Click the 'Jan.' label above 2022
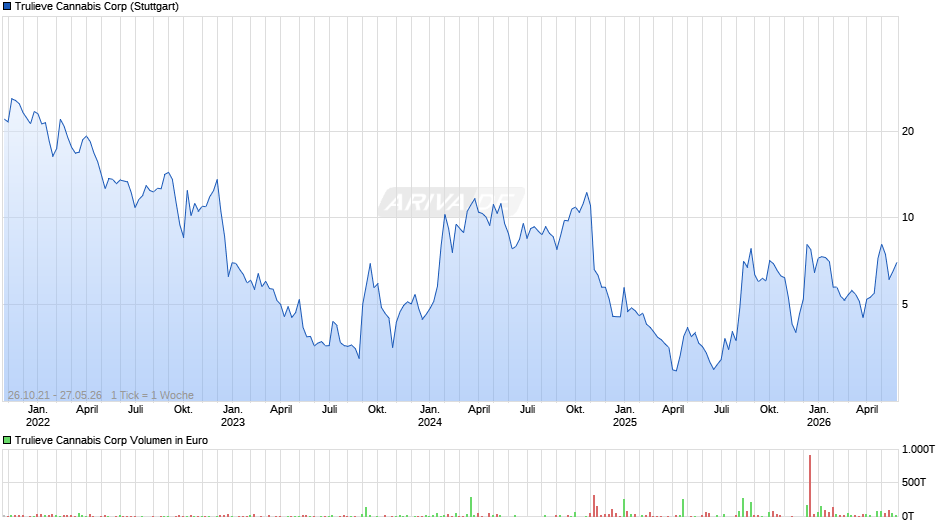 click(37, 410)
